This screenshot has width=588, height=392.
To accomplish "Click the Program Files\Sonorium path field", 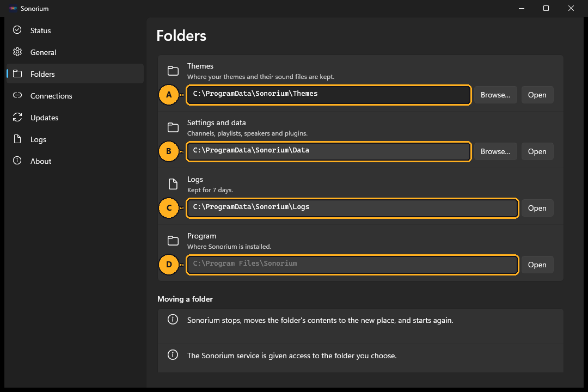I will click(352, 265).
